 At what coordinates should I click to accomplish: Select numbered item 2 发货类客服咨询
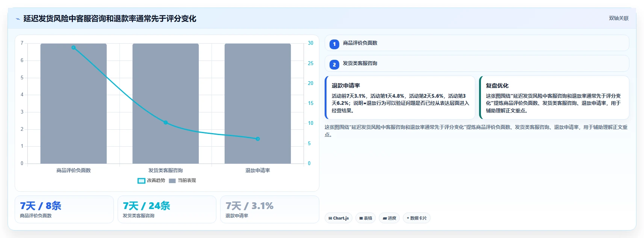477,64
